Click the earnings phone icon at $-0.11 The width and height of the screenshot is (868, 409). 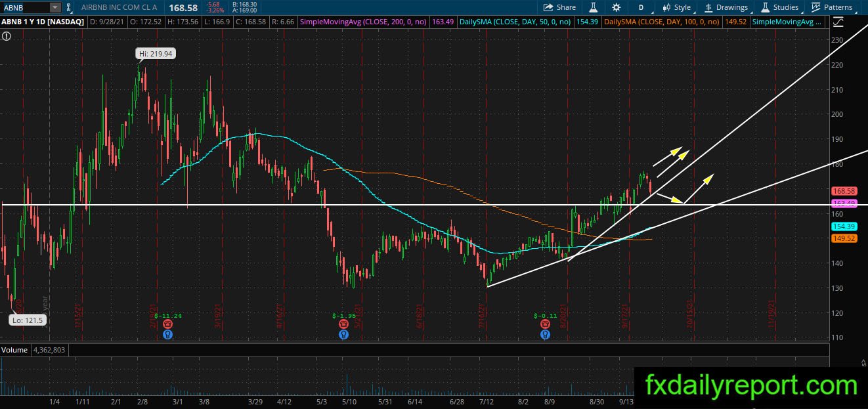(x=545, y=324)
